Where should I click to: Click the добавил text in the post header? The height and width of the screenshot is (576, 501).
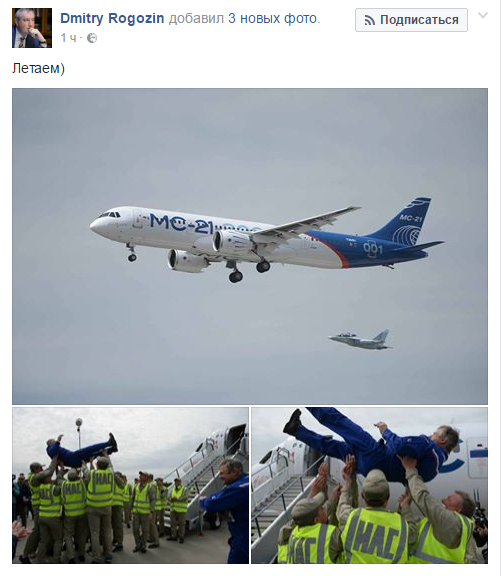[196, 19]
